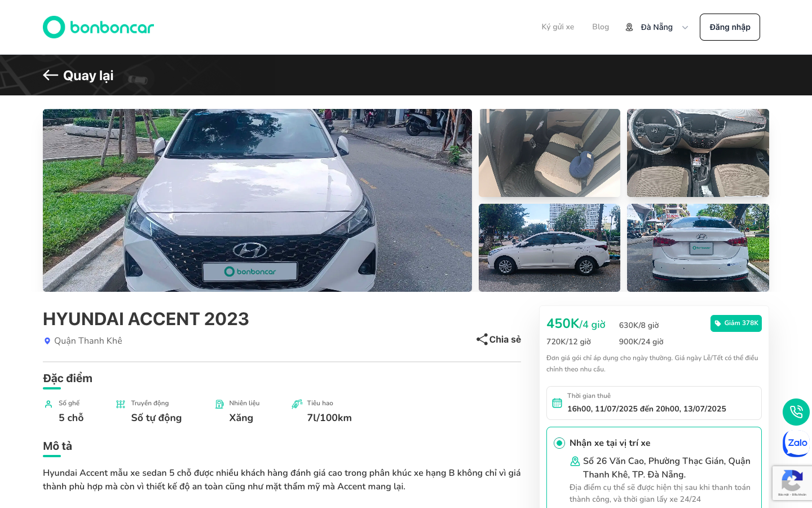Open the main front-view car photo

click(257, 200)
